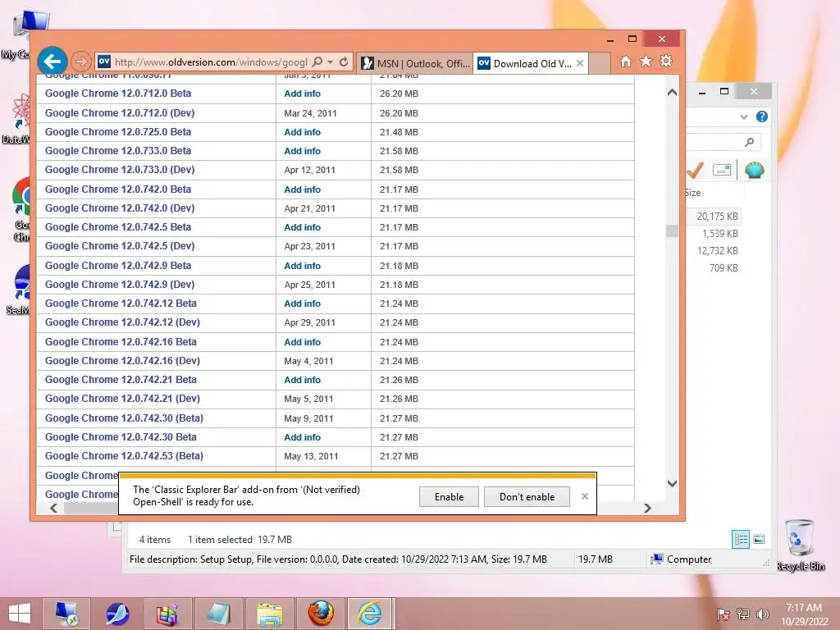840x630 pixels.
Task: Expand the Explorer window ribbon chevron
Action: pos(743,116)
